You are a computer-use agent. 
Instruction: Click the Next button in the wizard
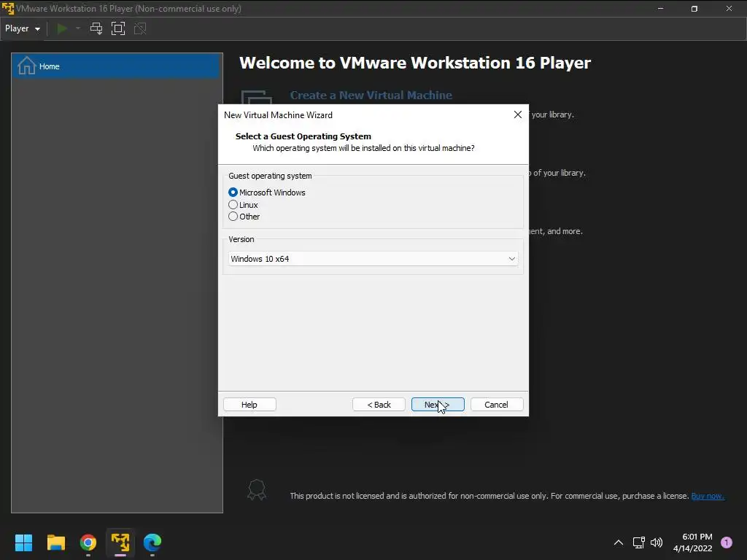pyautogui.click(x=438, y=404)
